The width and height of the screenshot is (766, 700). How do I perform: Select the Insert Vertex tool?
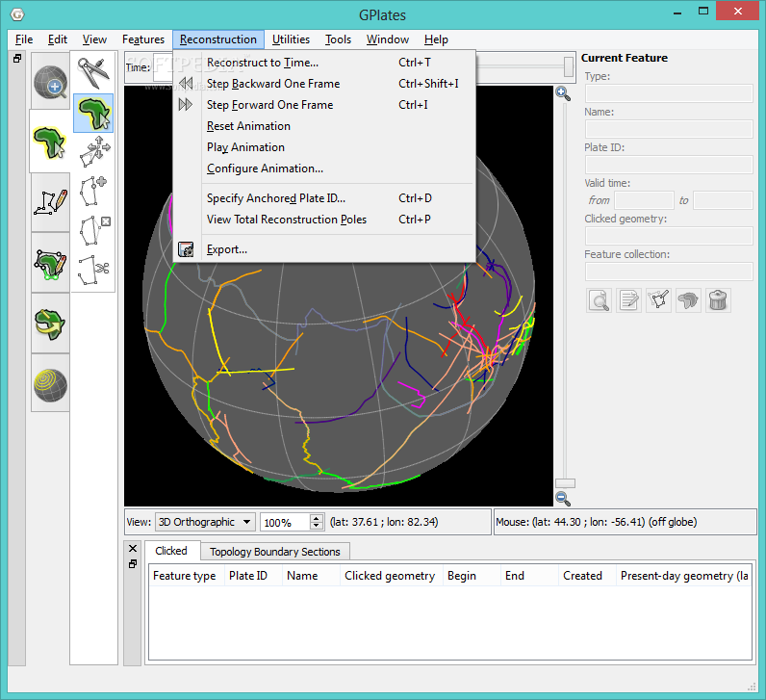pyautogui.click(x=93, y=191)
